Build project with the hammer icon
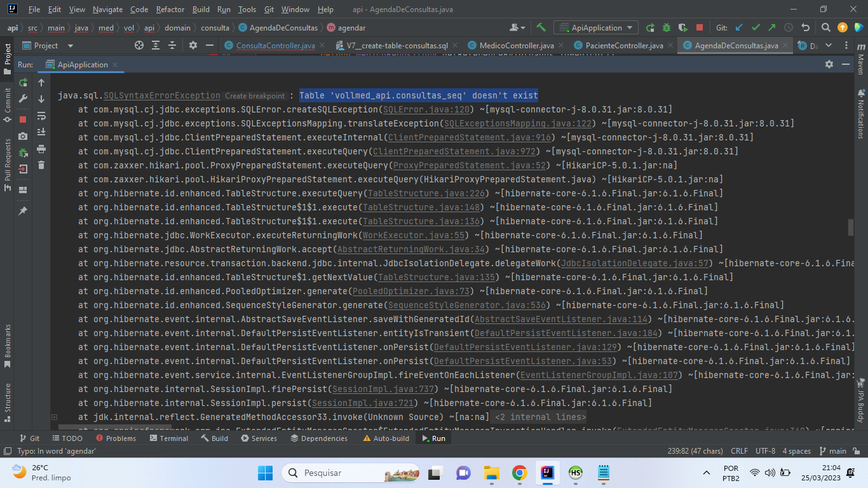The image size is (868, 488). pyautogui.click(x=541, y=27)
